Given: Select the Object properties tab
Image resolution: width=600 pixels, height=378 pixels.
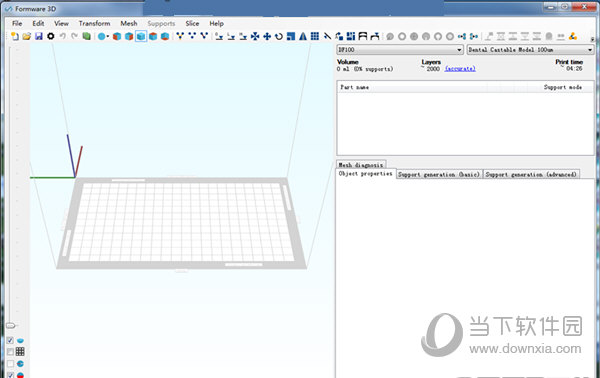Looking at the screenshot, I should pos(365,174).
